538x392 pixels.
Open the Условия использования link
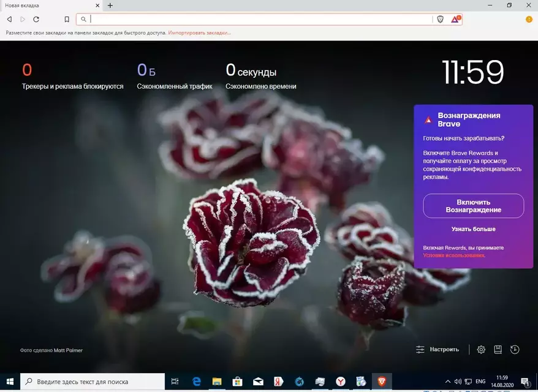click(454, 255)
